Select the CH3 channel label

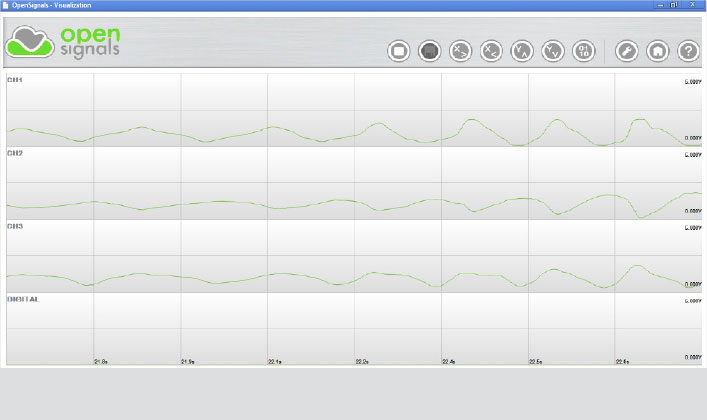(x=15, y=227)
